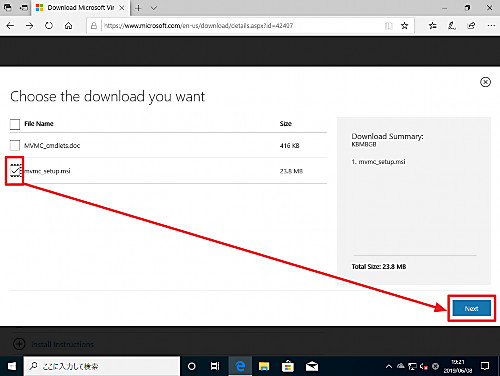Click the Download Summary heading

click(x=387, y=136)
